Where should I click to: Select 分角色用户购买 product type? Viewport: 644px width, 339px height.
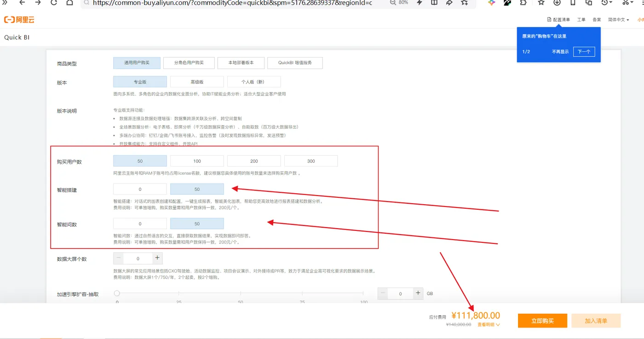point(189,63)
